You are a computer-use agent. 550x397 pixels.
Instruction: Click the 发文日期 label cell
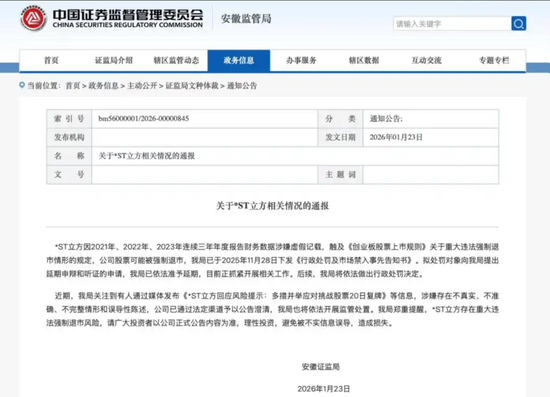340,137
